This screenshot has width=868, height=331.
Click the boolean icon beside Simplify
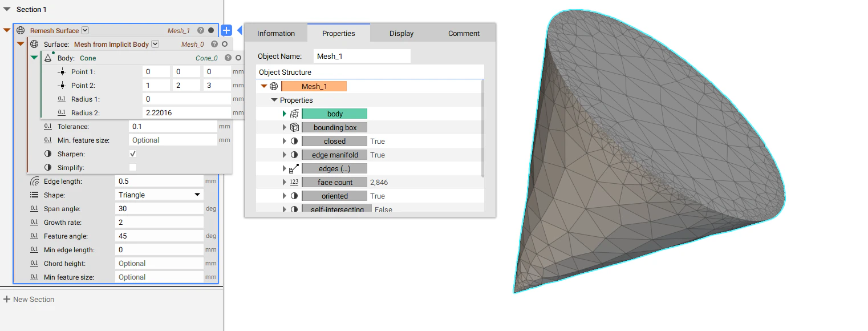48,167
